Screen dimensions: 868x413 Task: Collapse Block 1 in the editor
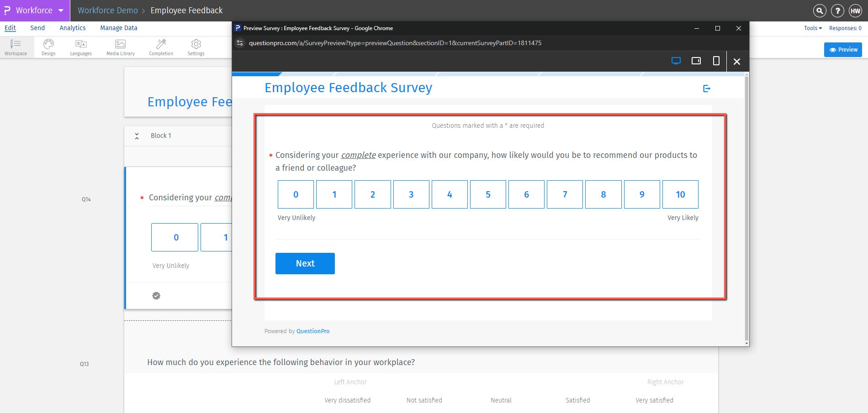point(137,136)
